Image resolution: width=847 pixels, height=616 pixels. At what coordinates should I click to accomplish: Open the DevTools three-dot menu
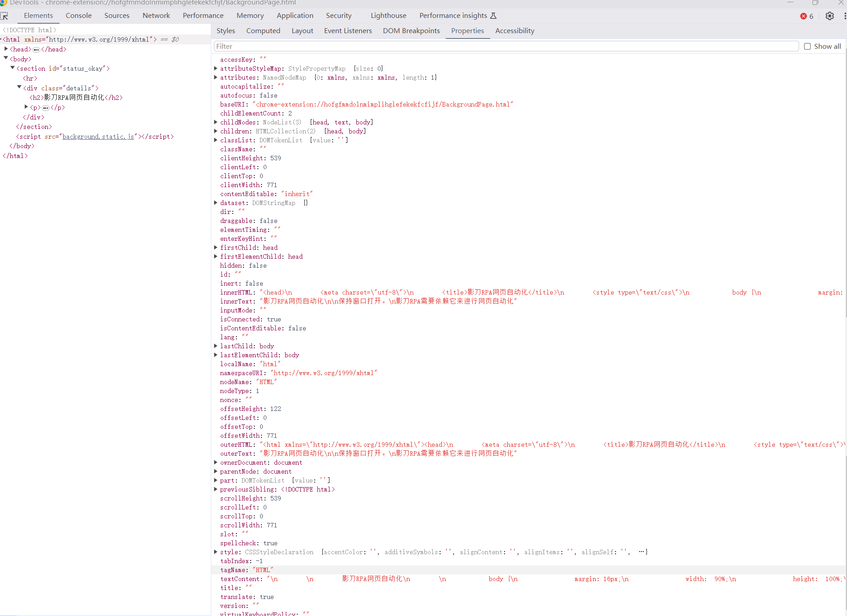coord(844,16)
